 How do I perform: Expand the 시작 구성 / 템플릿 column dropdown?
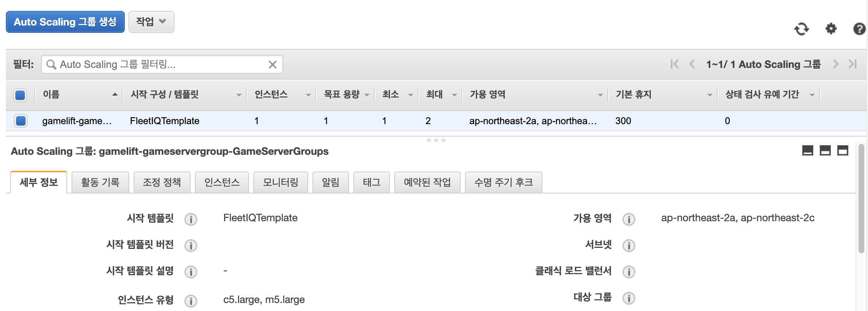click(239, 95)
